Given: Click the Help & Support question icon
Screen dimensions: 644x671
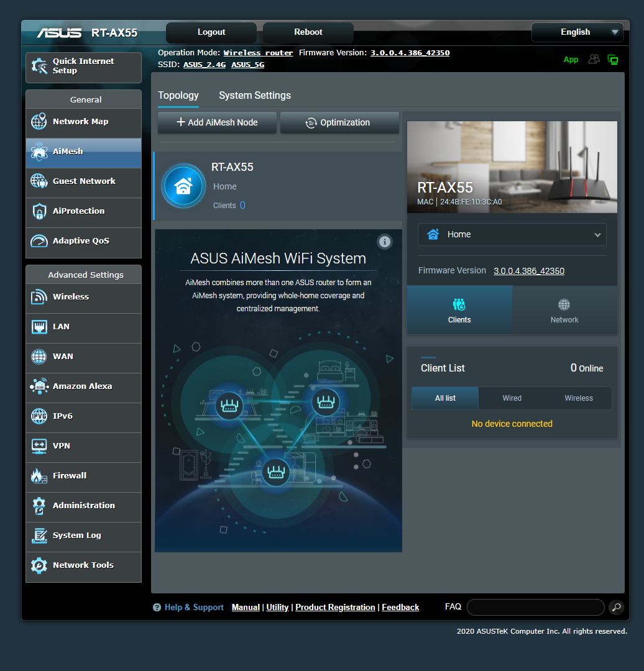Looking at the screenshot, I should coord(157,608).
